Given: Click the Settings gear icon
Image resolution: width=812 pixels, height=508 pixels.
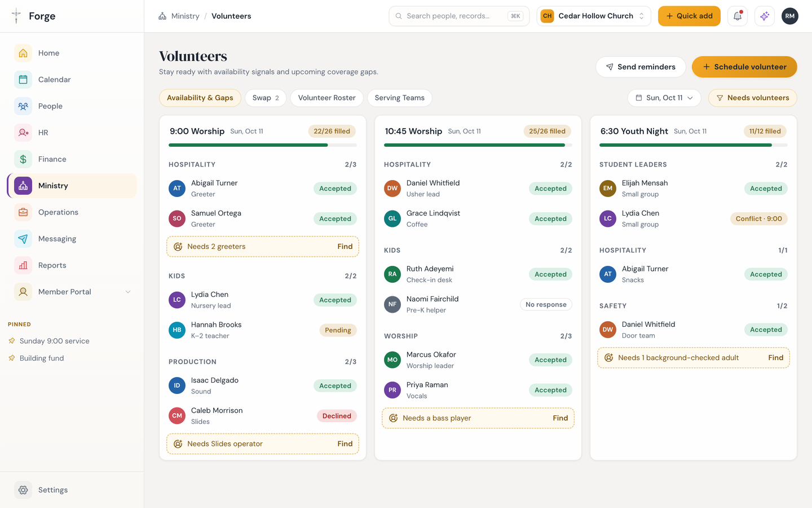Looking at the screenshot, I should click(23, 490).
